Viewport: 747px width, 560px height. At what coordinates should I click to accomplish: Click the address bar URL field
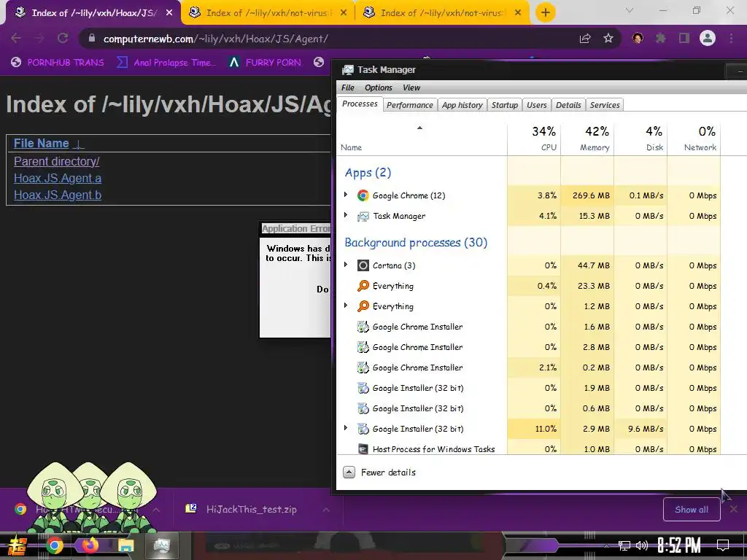pos(333,39)
